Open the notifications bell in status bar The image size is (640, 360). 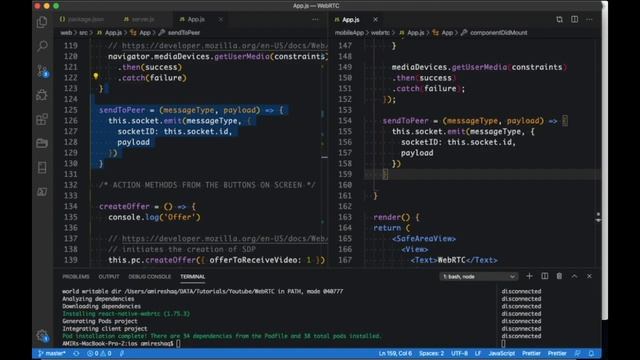point(591,353)
